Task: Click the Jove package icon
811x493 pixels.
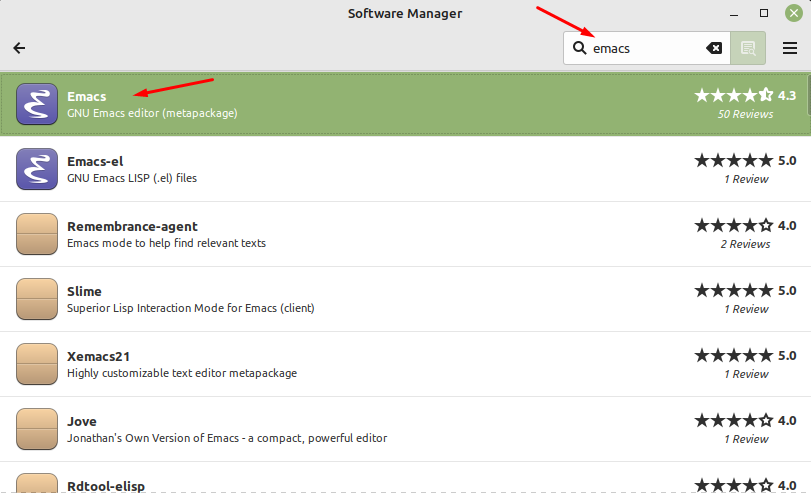Action: coord(37,429)
